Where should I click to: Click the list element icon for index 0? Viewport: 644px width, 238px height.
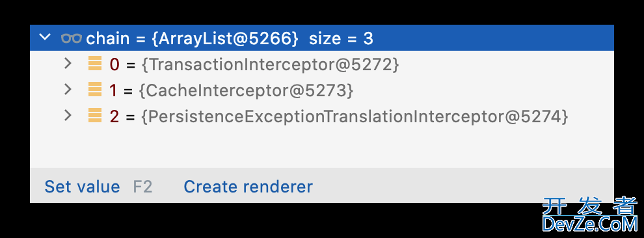tap(95, 64)
